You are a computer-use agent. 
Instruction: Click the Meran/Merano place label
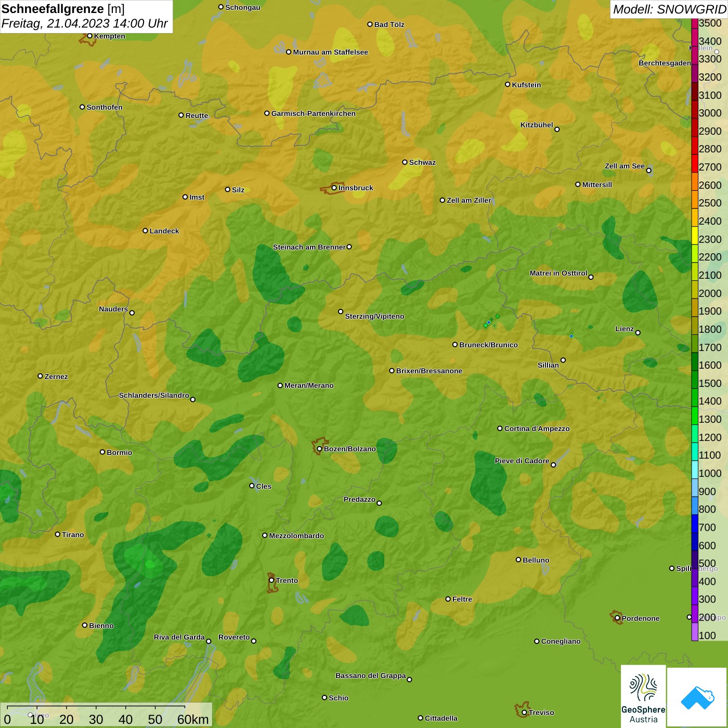pyautogui.click(x=309, y=385)
